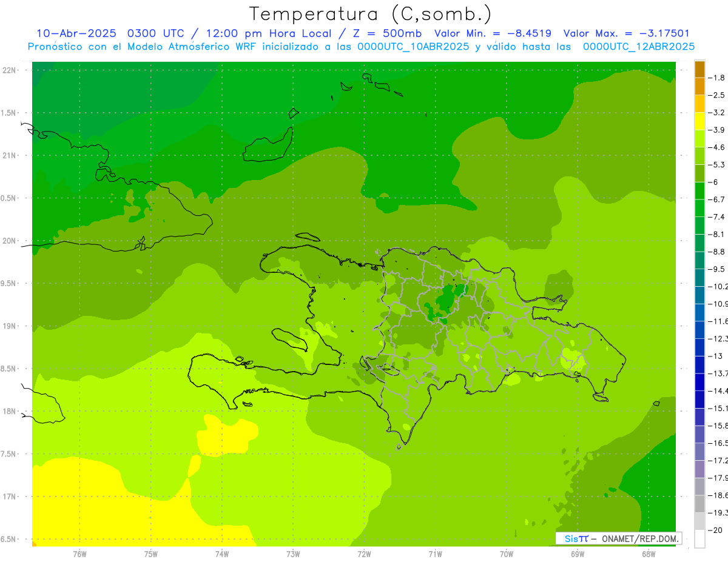Click the '-1.8' colorbar label

click(716, 78)
